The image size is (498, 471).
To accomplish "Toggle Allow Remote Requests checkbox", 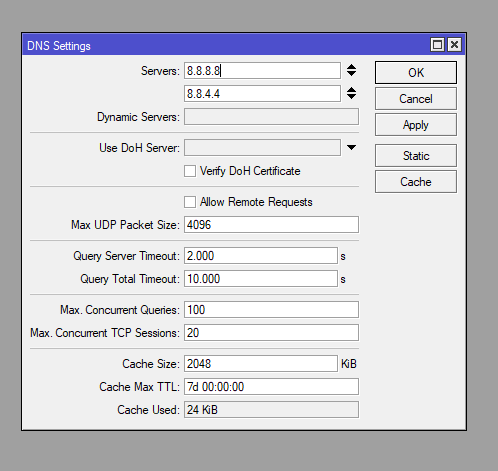I will [190, 202].
